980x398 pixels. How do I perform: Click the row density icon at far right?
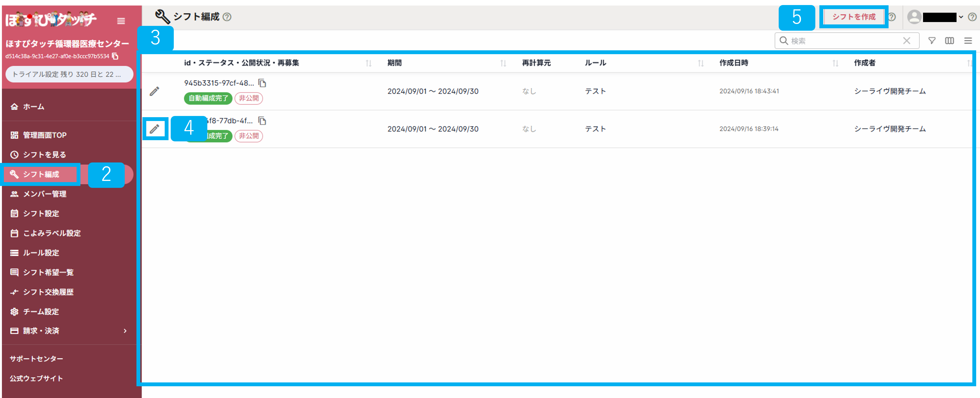coord(967,41)
